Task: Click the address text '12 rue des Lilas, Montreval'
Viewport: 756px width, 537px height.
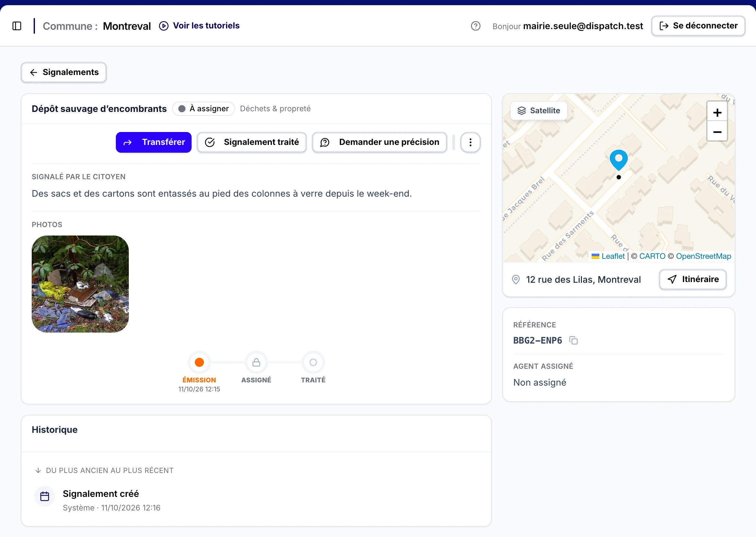Action: 584,279
